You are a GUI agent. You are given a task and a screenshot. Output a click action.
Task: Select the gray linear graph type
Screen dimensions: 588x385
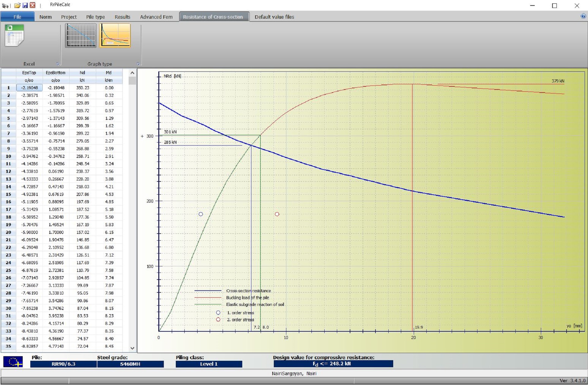tap(81, 36)
